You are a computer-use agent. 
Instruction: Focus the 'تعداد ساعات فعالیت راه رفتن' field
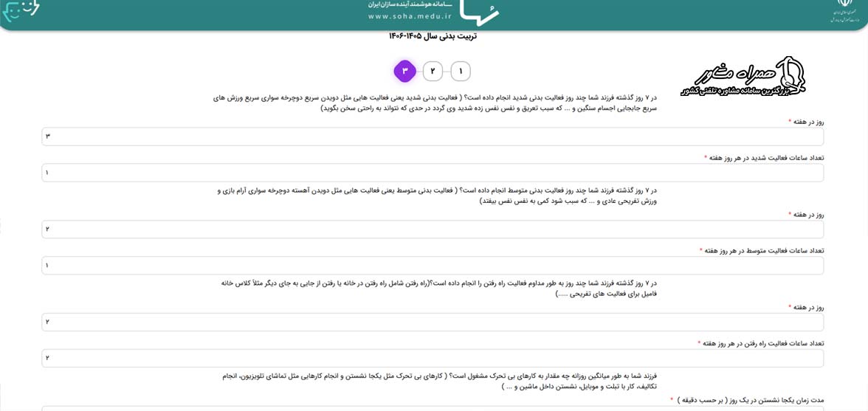tap(433, 358)
